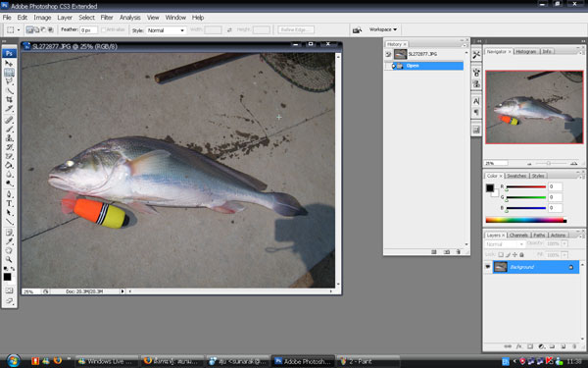The height and width of the screenshot is (368, 588).
Task: Open Layers blend mode dropdown
Action: [x=505, y=244]
